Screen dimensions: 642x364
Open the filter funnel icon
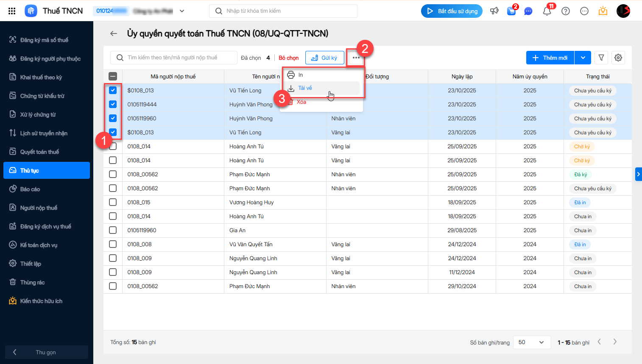click(x=601, y=58)
